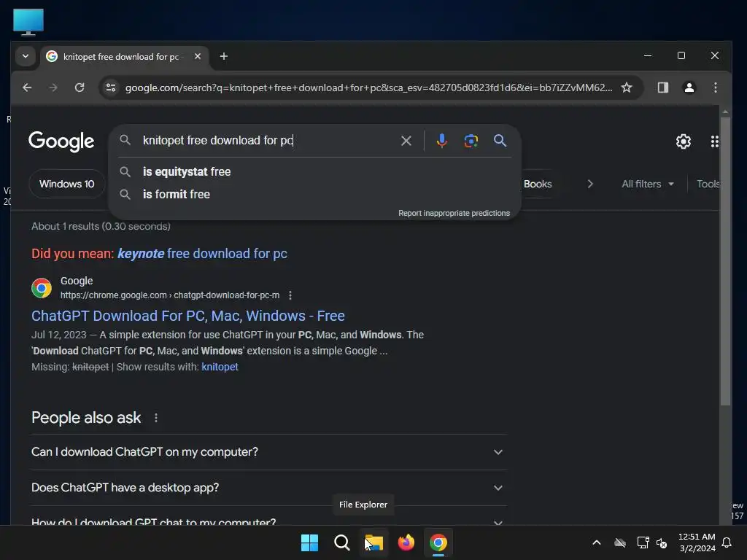
Task: Open Google quick settings gear
Action: tap(683, 141)
